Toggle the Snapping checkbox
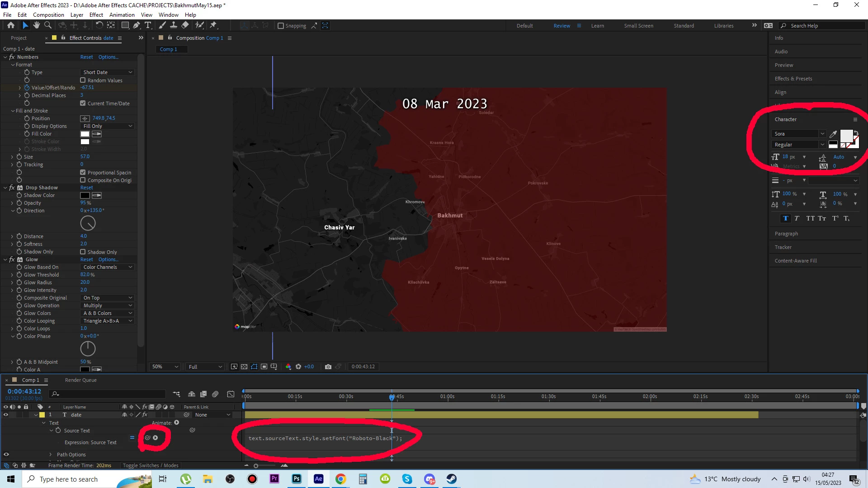 [x=281, y=26]
